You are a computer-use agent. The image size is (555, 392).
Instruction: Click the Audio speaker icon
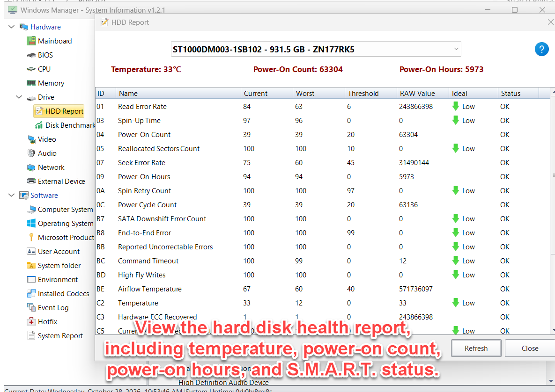[31, 153]
